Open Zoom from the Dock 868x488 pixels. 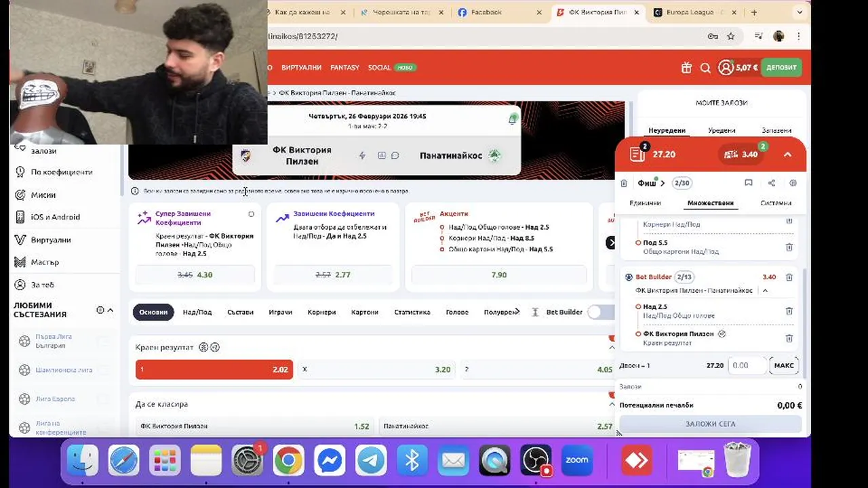point(577,462)
